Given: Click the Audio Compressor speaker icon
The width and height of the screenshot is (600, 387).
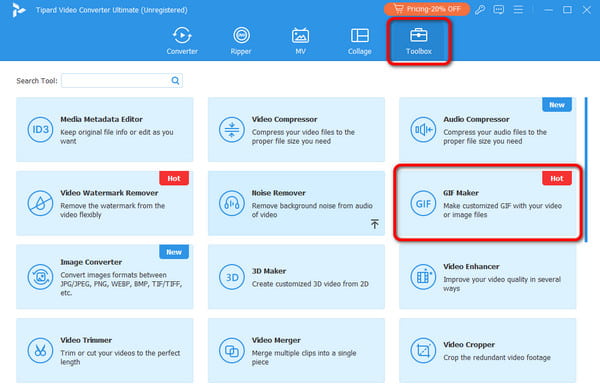Looking at the screenshot, I should click(423, 129).
